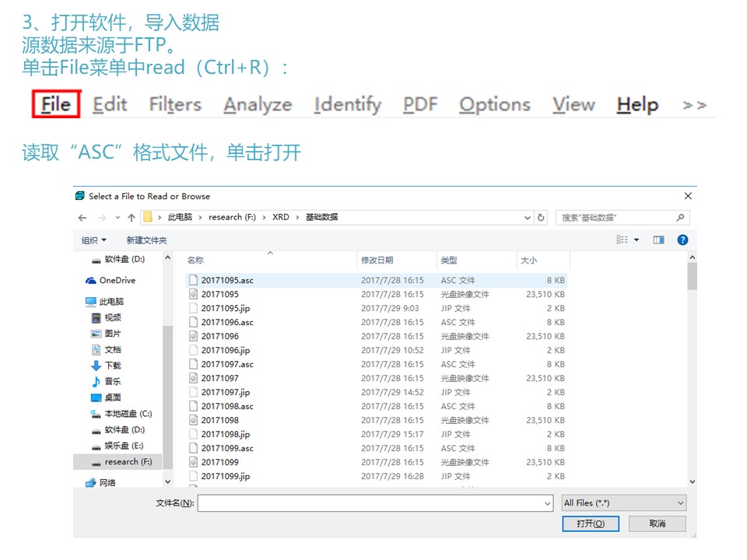Open the Options menu
The width and height of the screenshot is (747, 560).
pyautogui.click(x=495, y=105)
